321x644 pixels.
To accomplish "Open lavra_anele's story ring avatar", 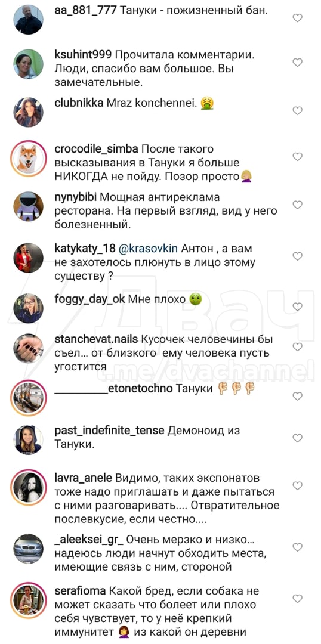I will point(29,488).
